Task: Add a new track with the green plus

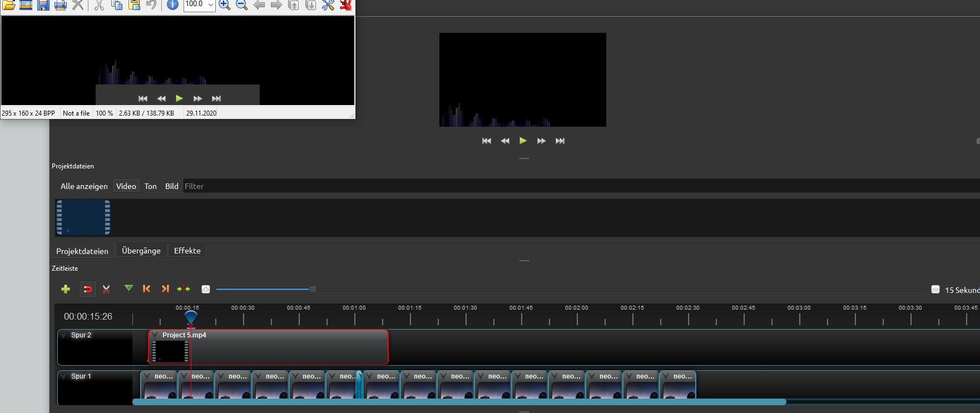Action: tap(66, 289)
